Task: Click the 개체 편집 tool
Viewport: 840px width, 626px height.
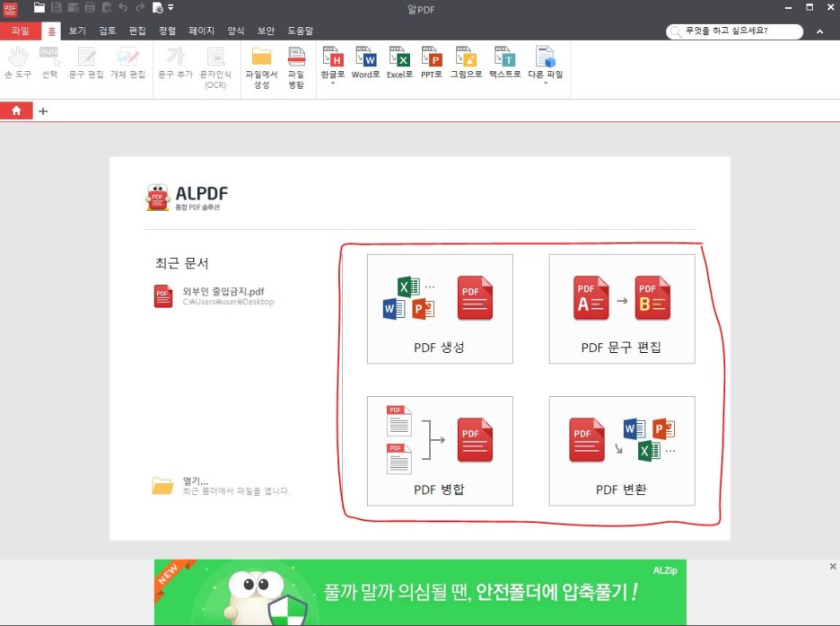Action: (x=127, y=63)
